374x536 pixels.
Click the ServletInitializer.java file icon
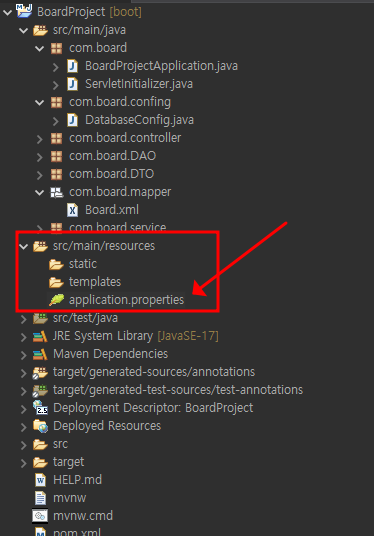(x=72, y=84)
